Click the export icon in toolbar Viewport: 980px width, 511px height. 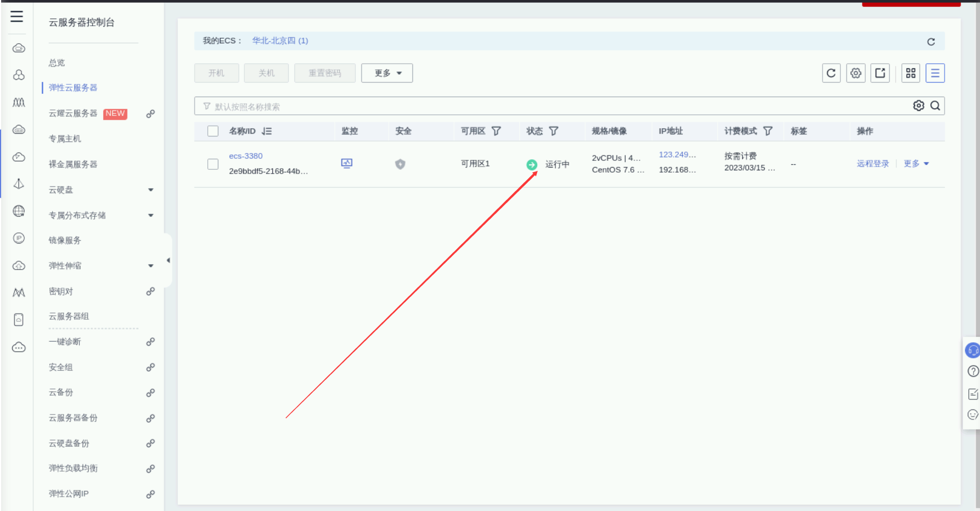click(880, 73)
